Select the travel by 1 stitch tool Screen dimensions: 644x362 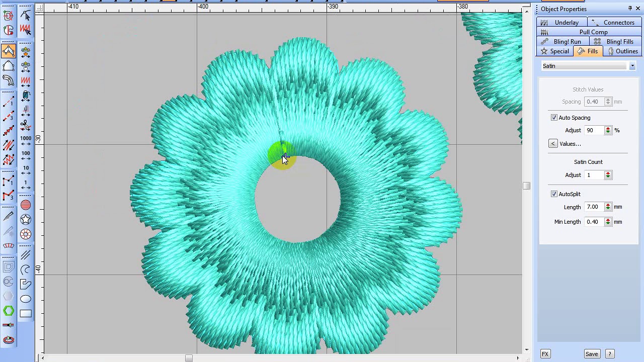tap(26, 185)
